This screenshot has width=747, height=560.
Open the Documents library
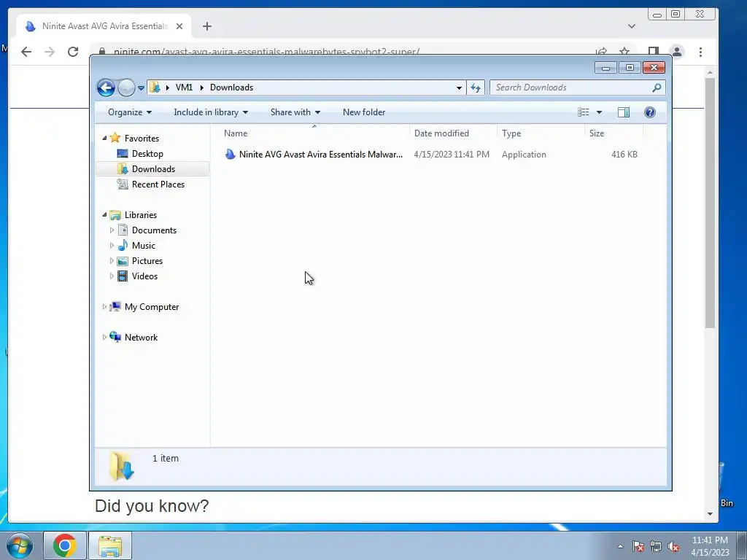tap(154, 230)
